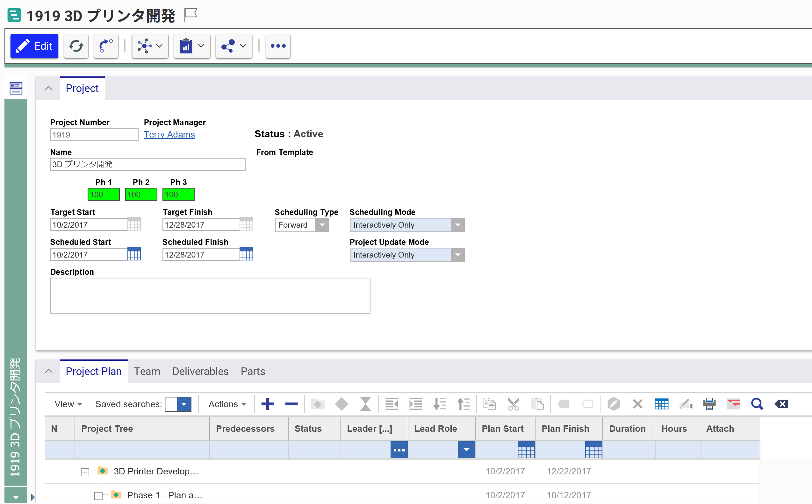Screen dimensions: 812x504
Task: Click the 3D Printer Develop tree item
Action: tap(157, 471)
